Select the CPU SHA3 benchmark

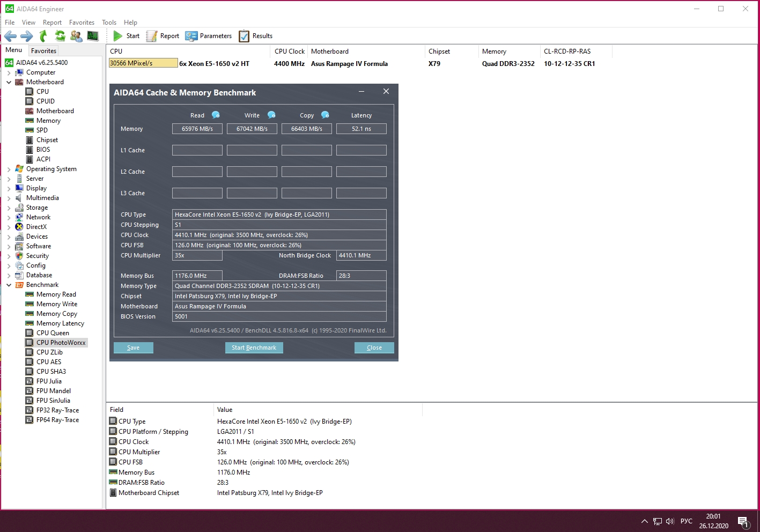click(51, 372)
